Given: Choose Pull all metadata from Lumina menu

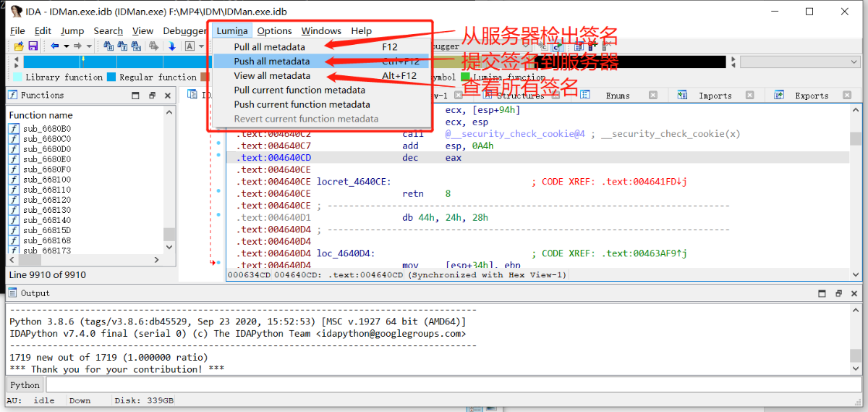Looking at the screenshot, I should coord(321,47).
